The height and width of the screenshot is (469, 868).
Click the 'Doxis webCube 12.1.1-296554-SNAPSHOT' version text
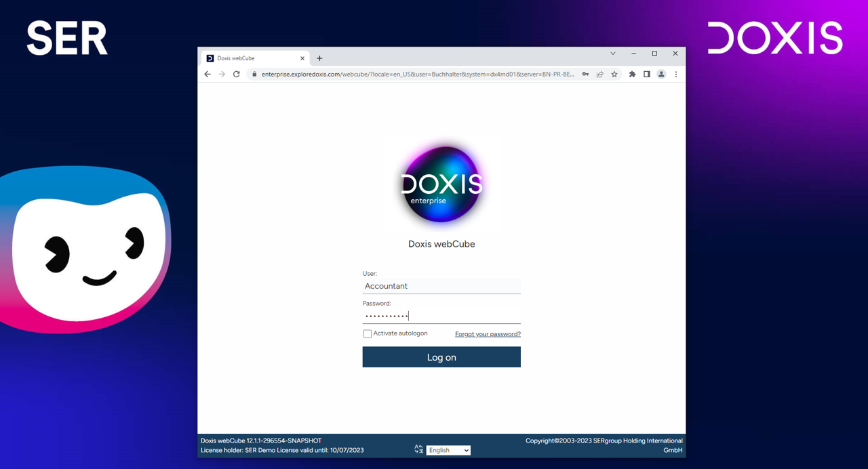tap(261, 441)
